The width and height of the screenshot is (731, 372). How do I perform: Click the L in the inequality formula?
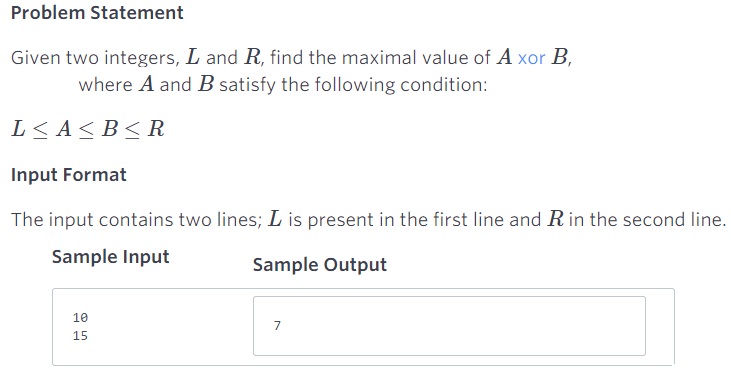click(18, 129)
